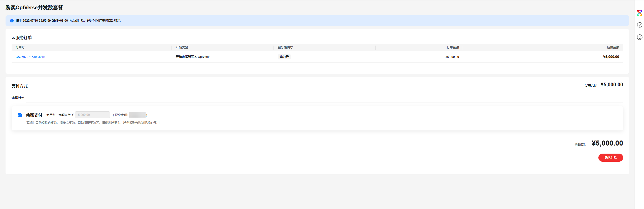Click product type 天筹求解器服务 OptVerse
Screen dimensions: 644x209
[193, 57]
